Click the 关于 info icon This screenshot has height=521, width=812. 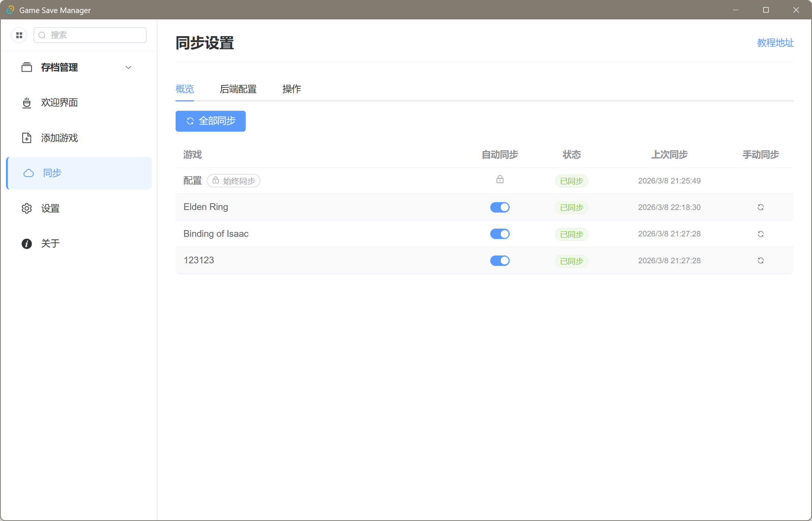(26, 243)
